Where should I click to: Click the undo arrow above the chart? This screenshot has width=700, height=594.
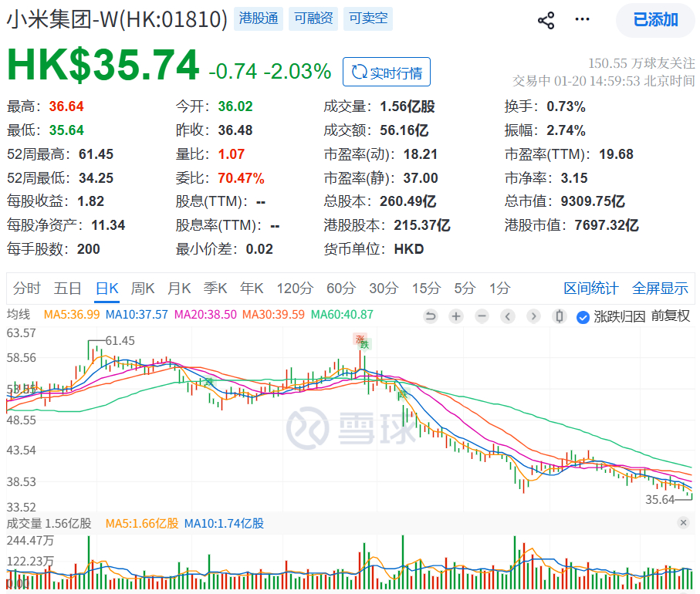pyautogui.click(x=430, y=316)
